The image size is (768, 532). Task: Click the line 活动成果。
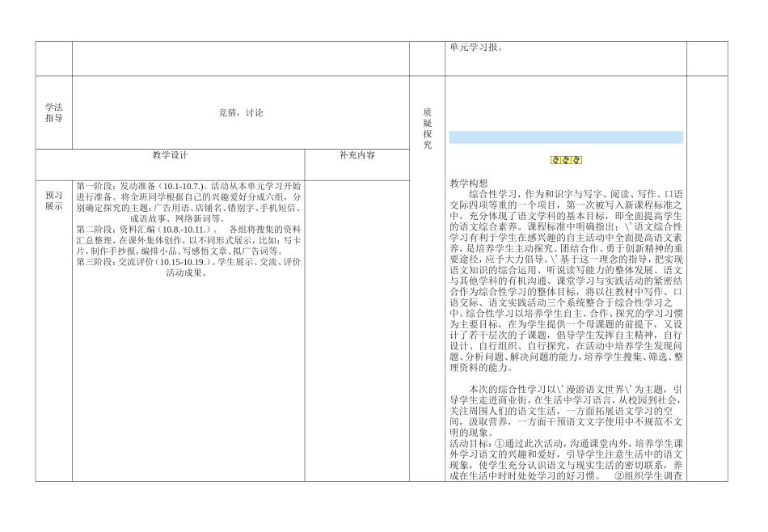(x=187, y=272)
